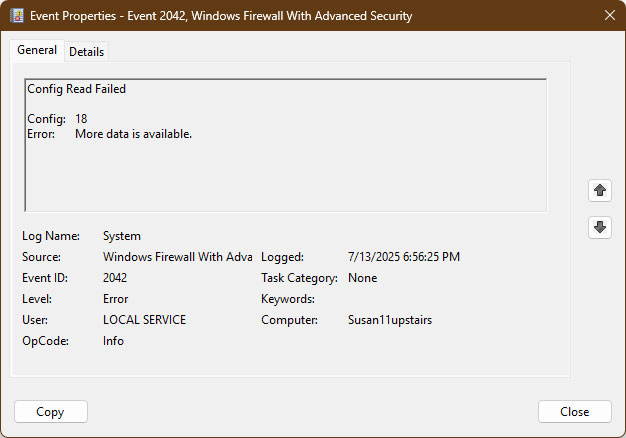
Task: Click the OpCode value "Info"
Action: pyautogui.click(x=113, y=341)
